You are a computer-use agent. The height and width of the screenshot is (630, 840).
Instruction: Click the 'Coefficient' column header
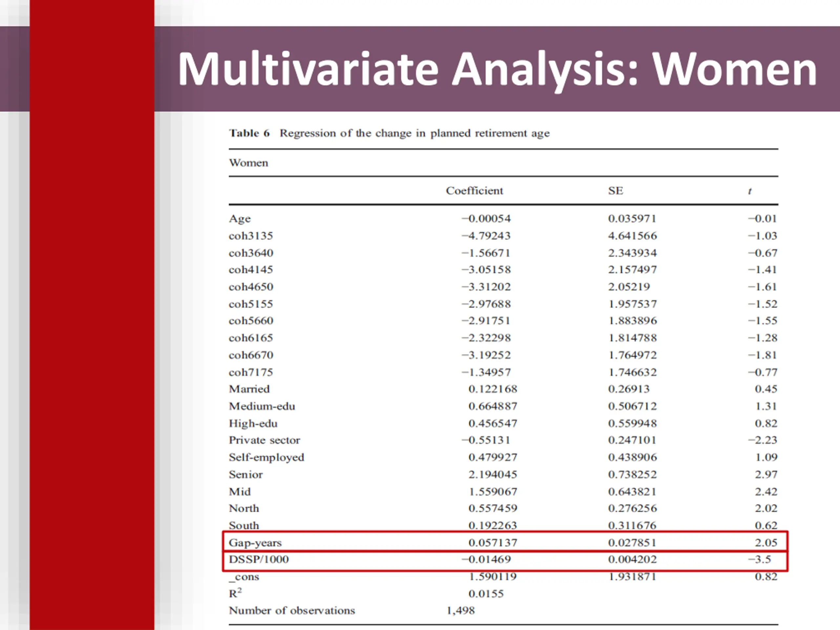pyautogui.click(x=474, y=191)
